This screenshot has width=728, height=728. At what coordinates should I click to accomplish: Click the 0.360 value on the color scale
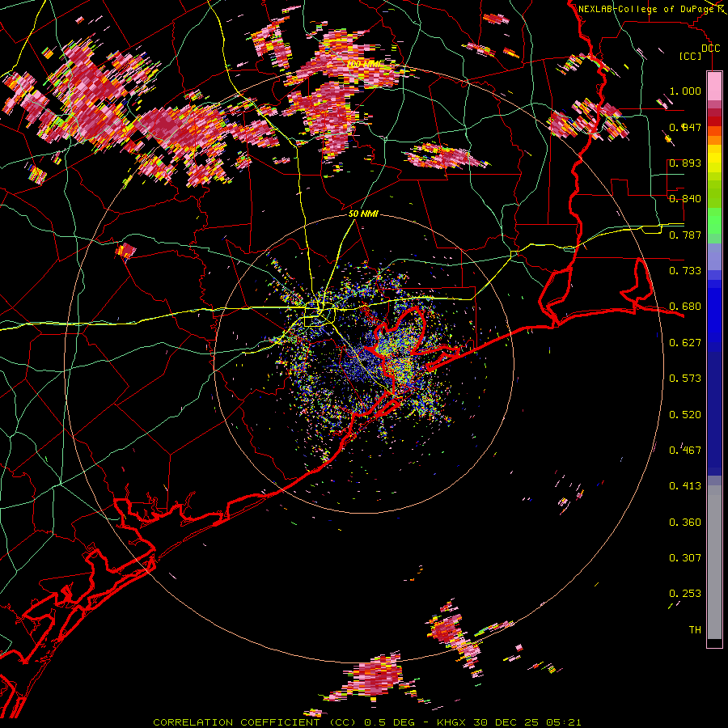click(x=685, y=522)
